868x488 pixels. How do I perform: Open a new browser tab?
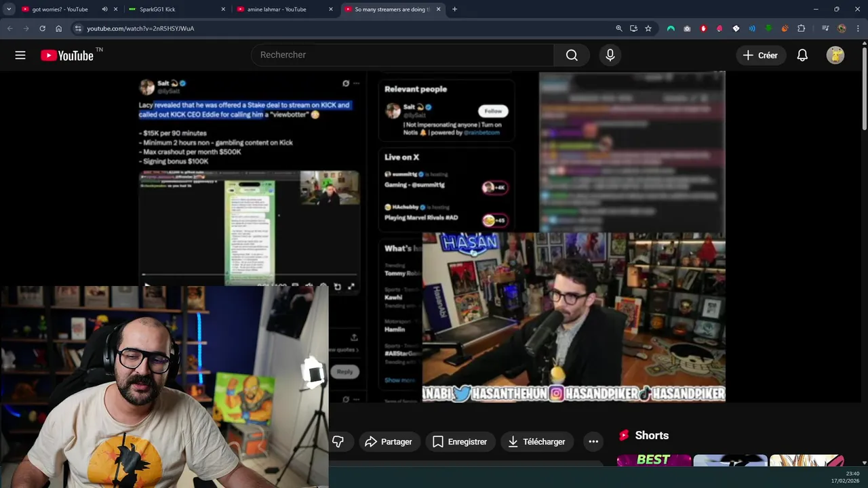point(454,9)
